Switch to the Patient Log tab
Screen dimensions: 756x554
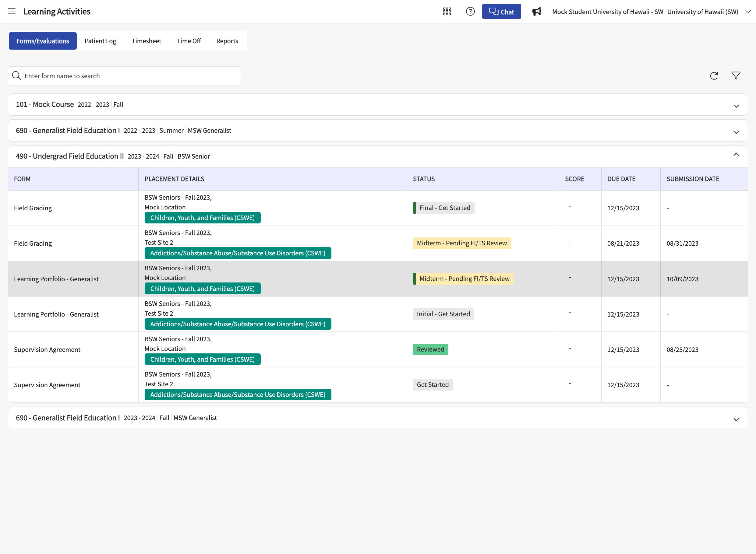100,41
